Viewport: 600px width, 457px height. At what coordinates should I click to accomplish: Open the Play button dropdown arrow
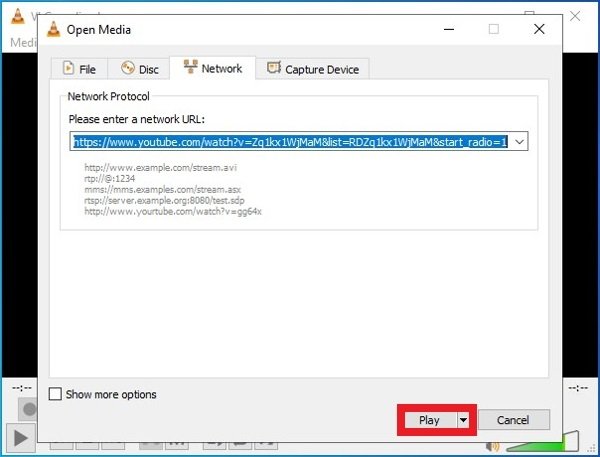click(463, 420)
